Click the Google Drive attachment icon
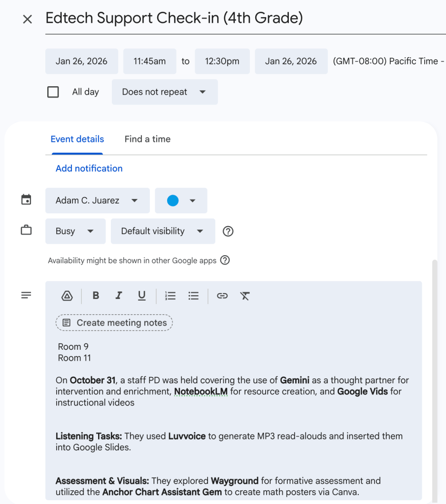 click(x=67, y=296)
